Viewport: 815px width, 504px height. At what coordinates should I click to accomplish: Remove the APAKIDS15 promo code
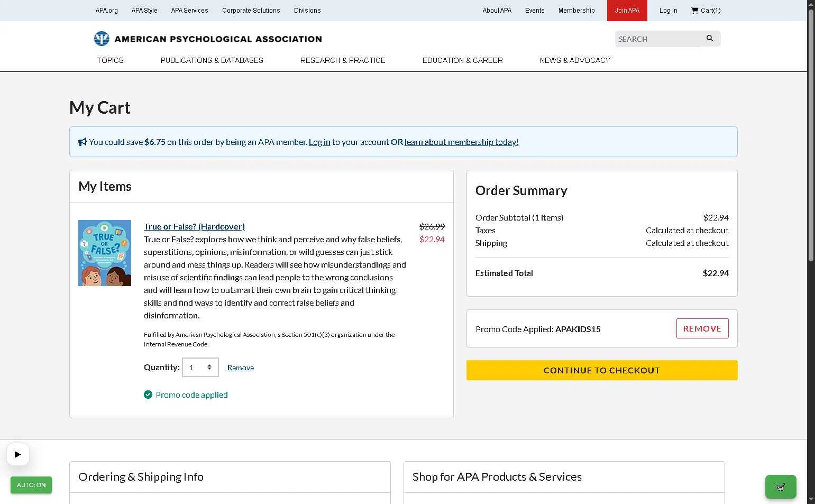click(x=702, y=328)
